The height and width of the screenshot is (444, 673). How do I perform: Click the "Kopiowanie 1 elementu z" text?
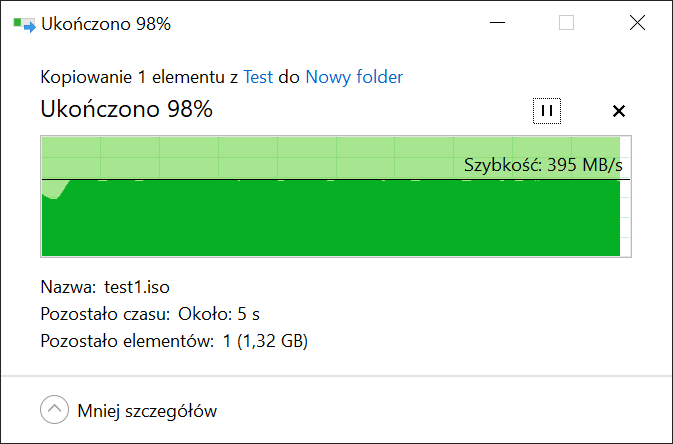click(x=139, y=77)
